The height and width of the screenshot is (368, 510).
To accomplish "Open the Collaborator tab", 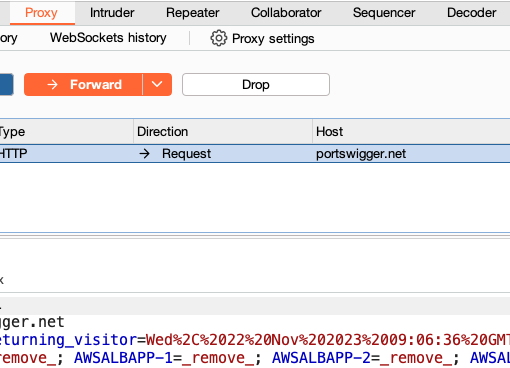I will pyautogui.click(x=286, y=13).
